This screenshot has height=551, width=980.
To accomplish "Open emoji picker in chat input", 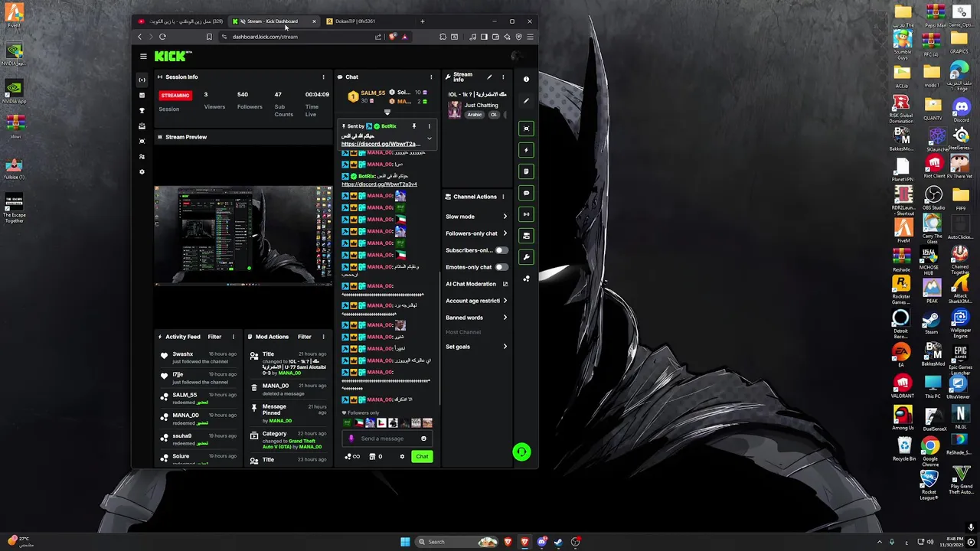I will 423,439.
